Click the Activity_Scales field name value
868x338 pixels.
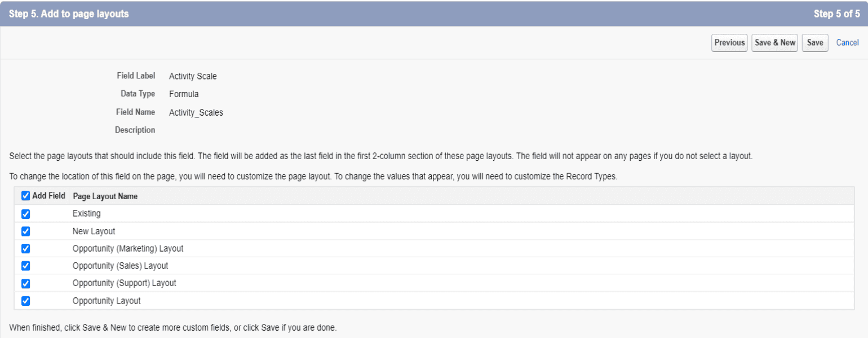(x=196, y=112)
